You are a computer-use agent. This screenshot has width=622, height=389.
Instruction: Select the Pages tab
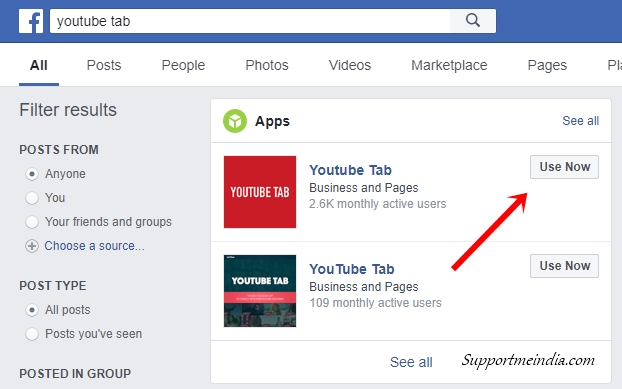pyautogui.click(x=547, y=65)
